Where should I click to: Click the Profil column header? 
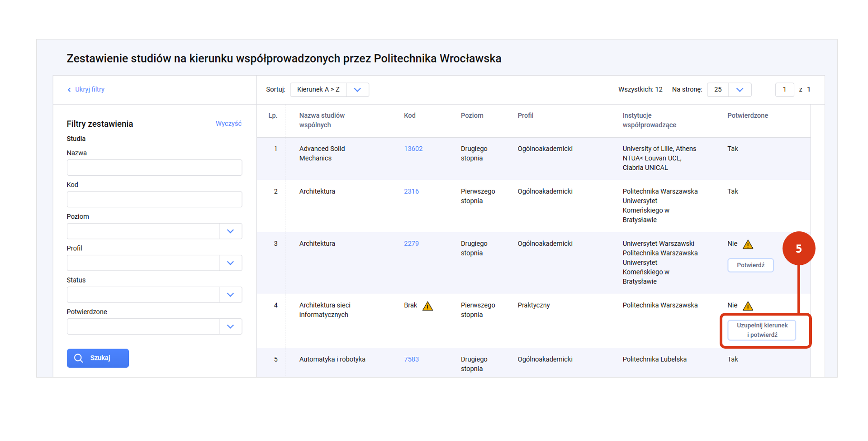(526, 116)
